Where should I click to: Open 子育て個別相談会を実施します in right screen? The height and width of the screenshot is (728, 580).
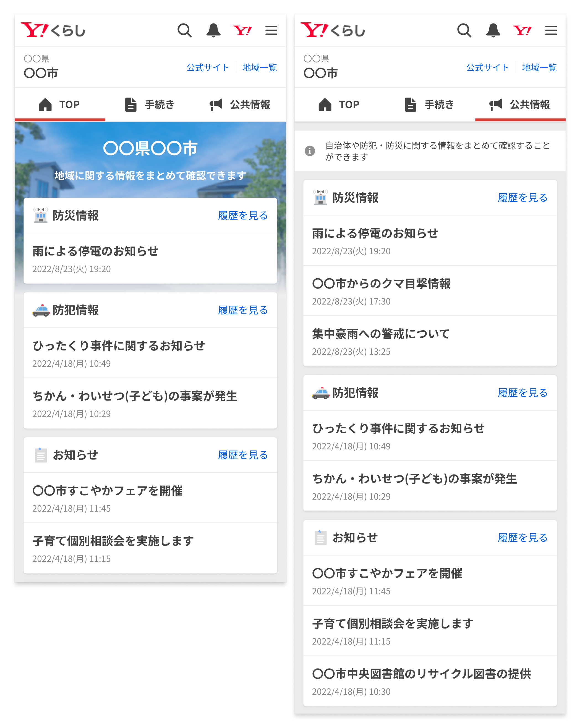[x=430, y=631]
